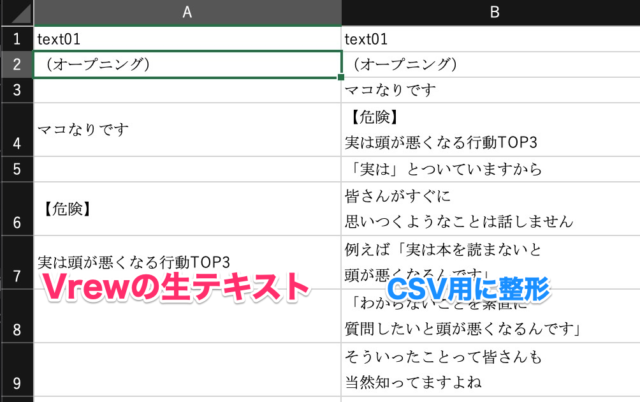Select row 4 header
640x402 pixels.
16,129
